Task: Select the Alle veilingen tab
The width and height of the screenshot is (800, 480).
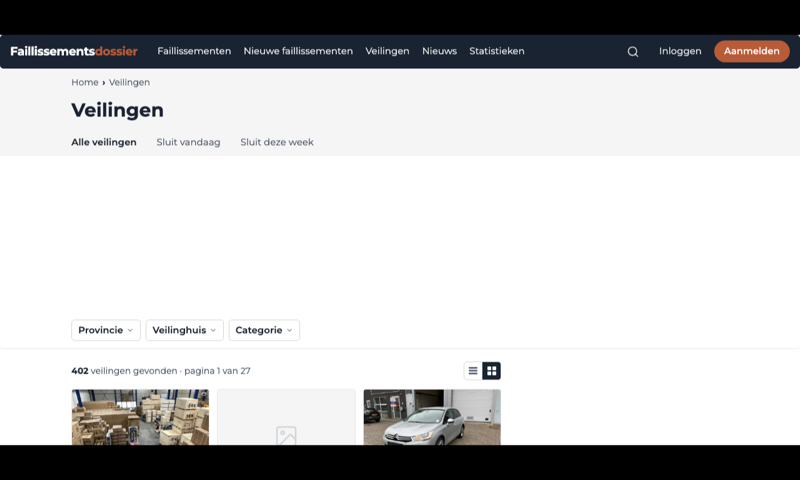Action: (104, 142)
